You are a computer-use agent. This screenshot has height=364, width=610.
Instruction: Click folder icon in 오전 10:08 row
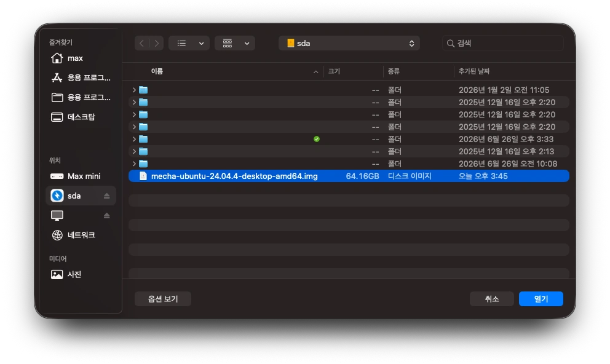pos(143,164)
